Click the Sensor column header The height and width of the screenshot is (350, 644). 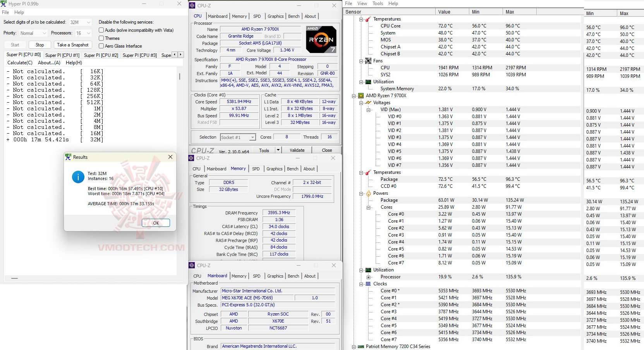tap(390, 12)
